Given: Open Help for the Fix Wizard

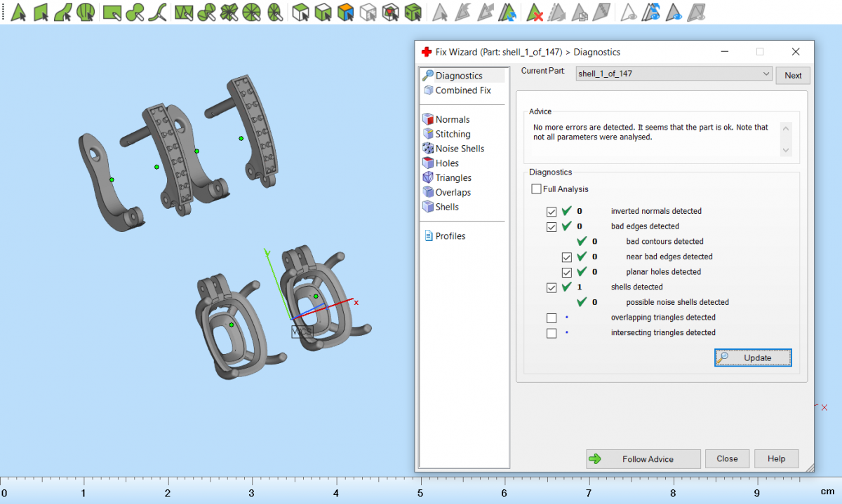Looking at the screenshot, I should pos(776,459).
